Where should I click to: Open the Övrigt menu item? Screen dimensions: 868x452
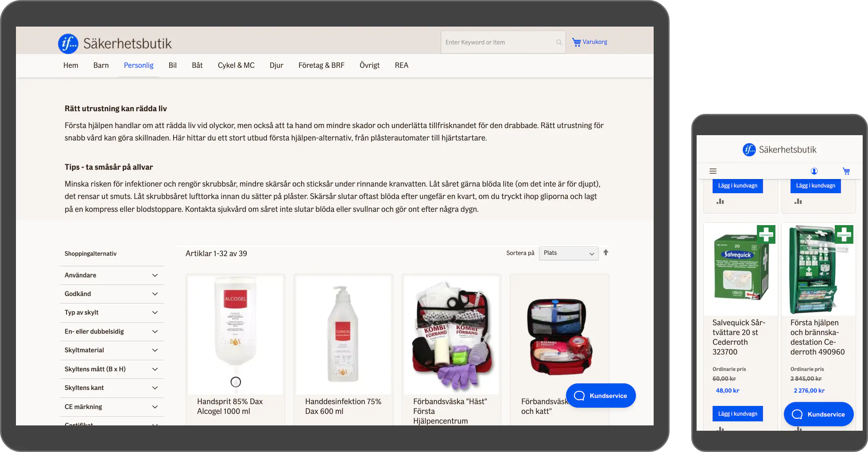(370, 66)
